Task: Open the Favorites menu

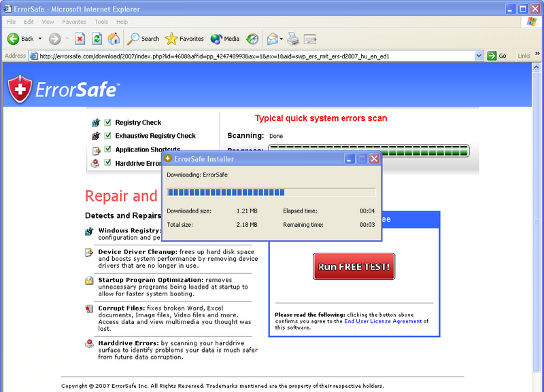Action: [74, 22]
